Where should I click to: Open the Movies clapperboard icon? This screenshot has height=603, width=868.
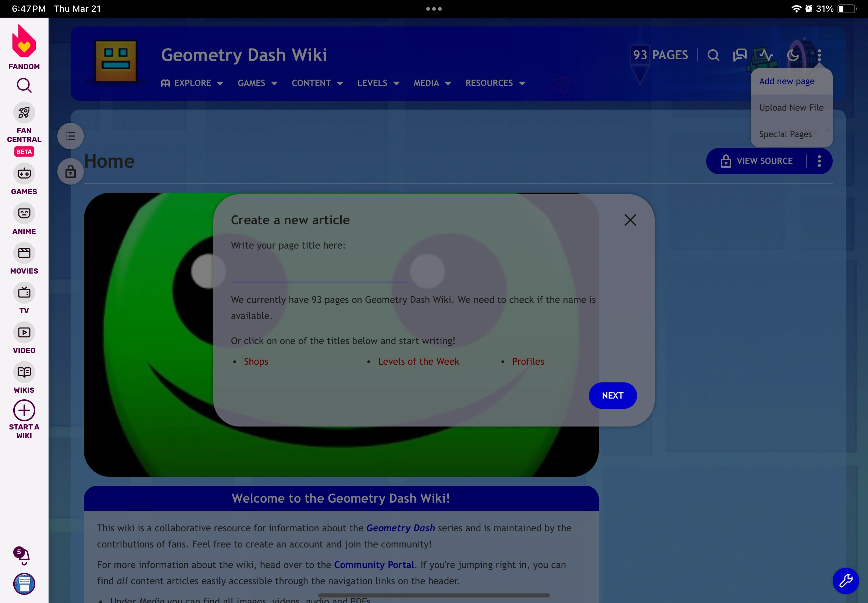pyautogui.click(x=24, y=253)
